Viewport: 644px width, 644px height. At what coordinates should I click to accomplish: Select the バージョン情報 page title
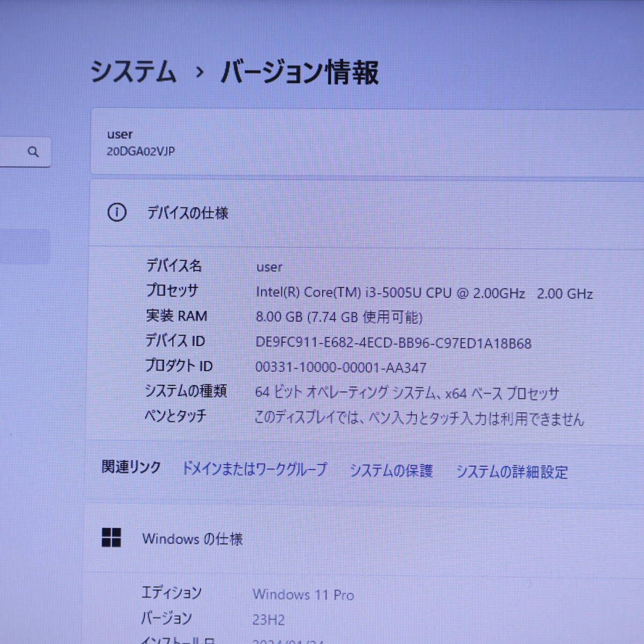click(300, 72)
